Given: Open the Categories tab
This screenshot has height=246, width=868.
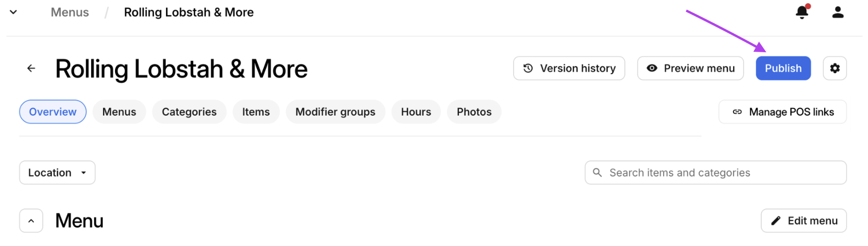Looking at the screenshot, I should point(189,112).
